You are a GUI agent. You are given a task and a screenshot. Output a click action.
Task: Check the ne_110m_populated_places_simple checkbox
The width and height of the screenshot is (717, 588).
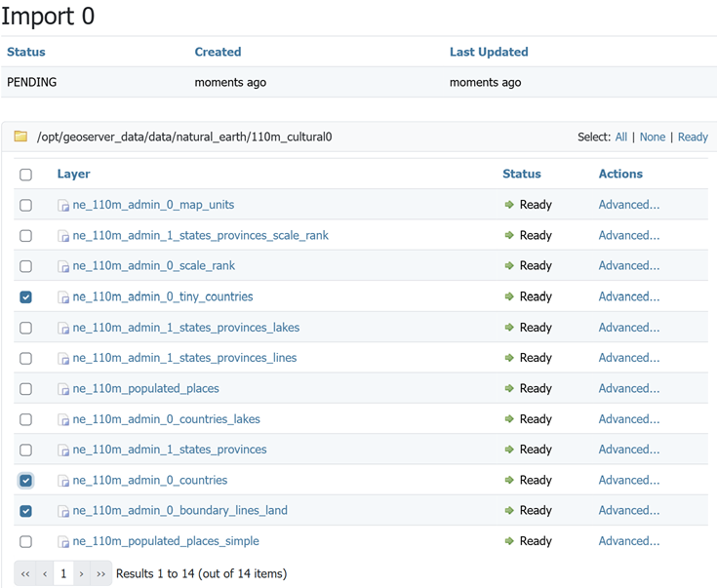[25, 541]
